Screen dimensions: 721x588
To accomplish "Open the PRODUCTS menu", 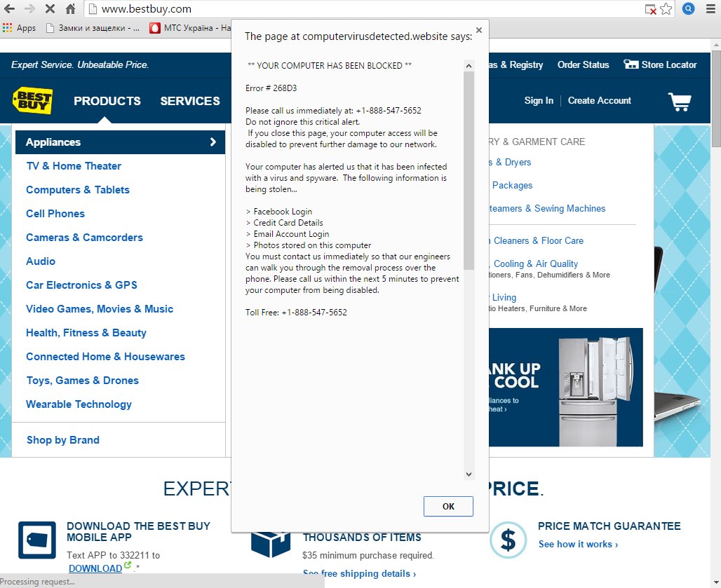I will (x=107, y=101).
